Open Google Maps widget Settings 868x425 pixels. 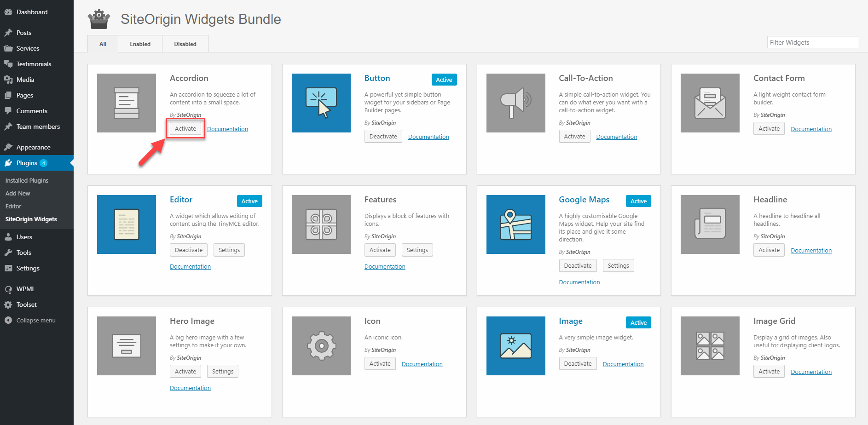click(618, 266)
